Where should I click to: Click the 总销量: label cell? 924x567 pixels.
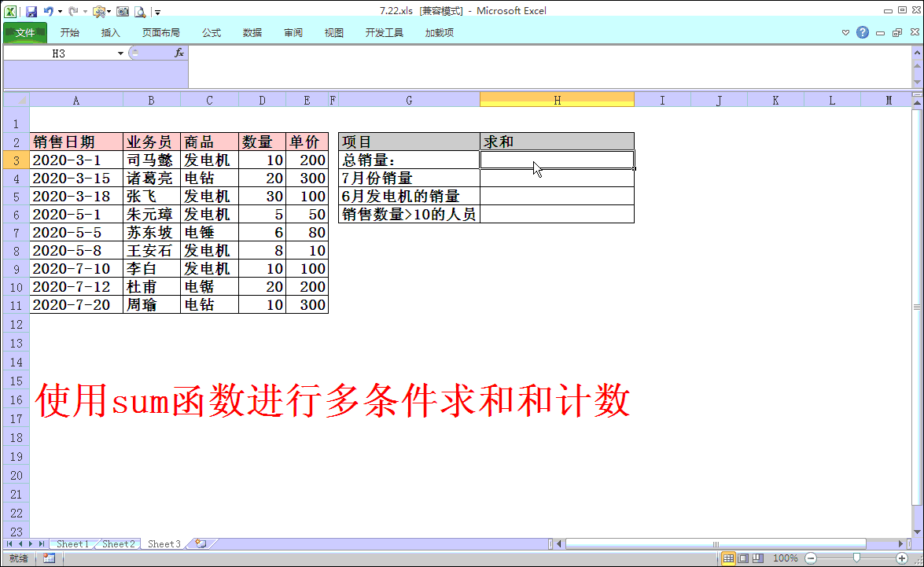tap(409, 160)
